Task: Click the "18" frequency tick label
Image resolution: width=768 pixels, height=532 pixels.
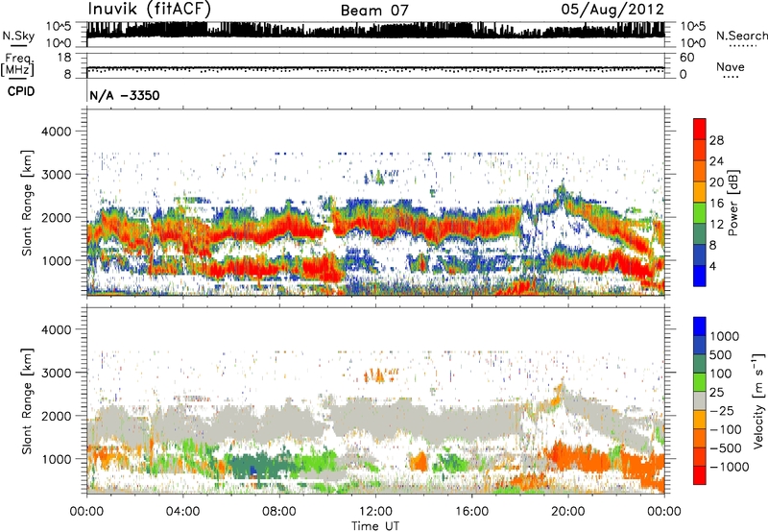Action: pos(64,58)
